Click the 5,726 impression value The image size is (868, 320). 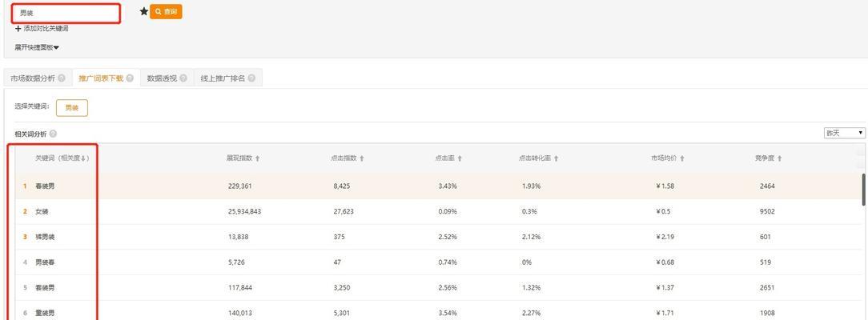[236, 262]
